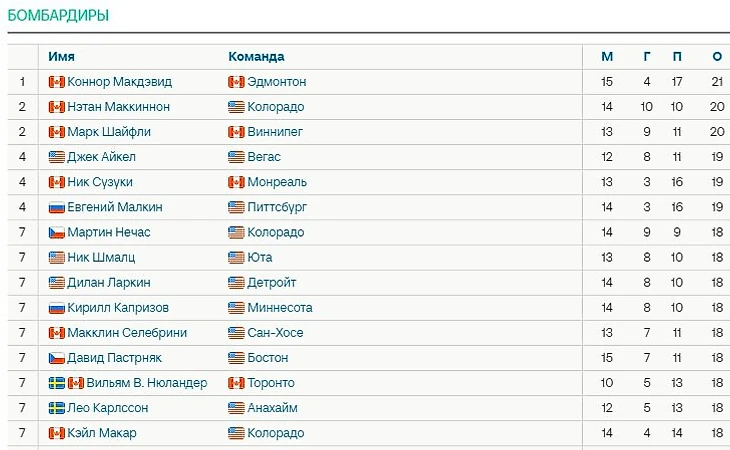Click Czech flag beside Мартин Нечас
Image resolution: width=730 pixels, height=450 pixels.
[56, 232]
